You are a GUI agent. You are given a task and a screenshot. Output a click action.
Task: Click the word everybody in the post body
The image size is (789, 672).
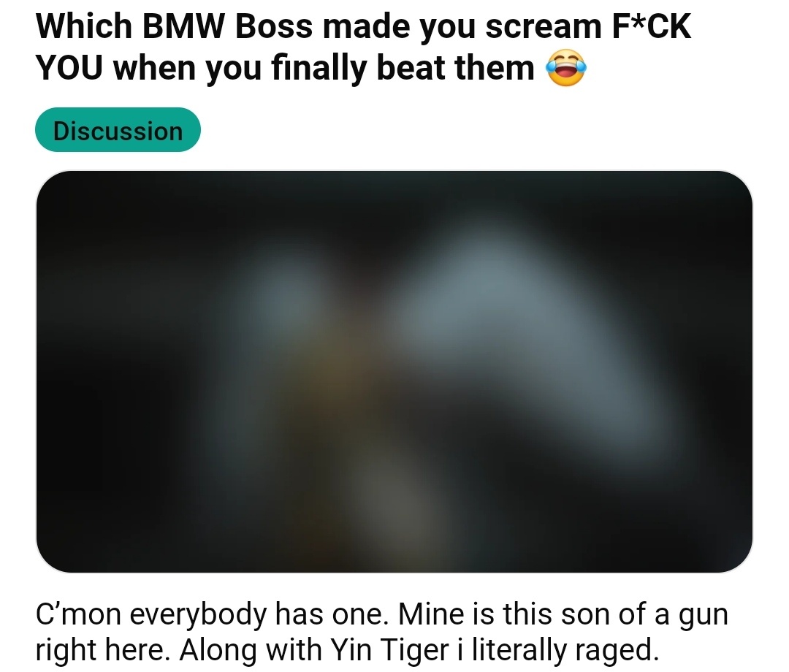coord(198,614)
